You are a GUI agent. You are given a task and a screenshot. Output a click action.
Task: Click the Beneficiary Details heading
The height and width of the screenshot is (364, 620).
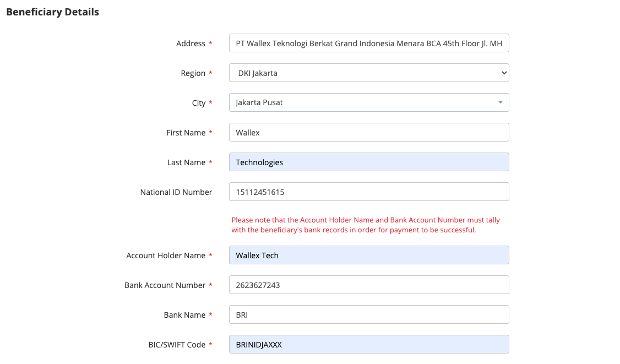(53, 12)
